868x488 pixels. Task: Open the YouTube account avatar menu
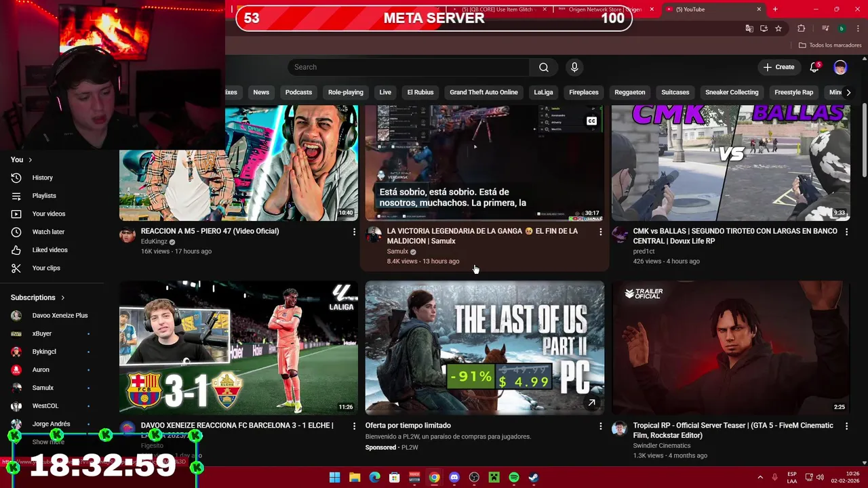(x=840, y=67)
